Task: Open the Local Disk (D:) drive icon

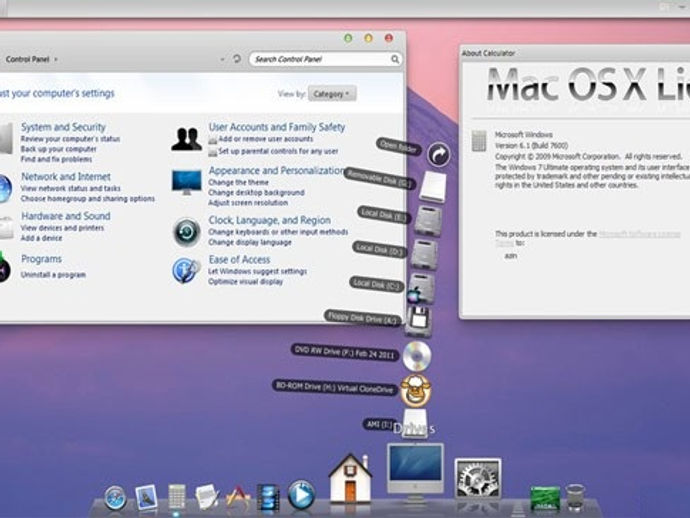Action: click(x=425, y=255)
